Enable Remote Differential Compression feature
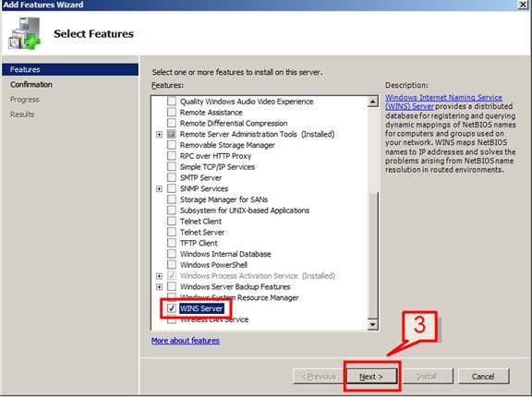Viewport: 532px width, 397px height. 172,123
